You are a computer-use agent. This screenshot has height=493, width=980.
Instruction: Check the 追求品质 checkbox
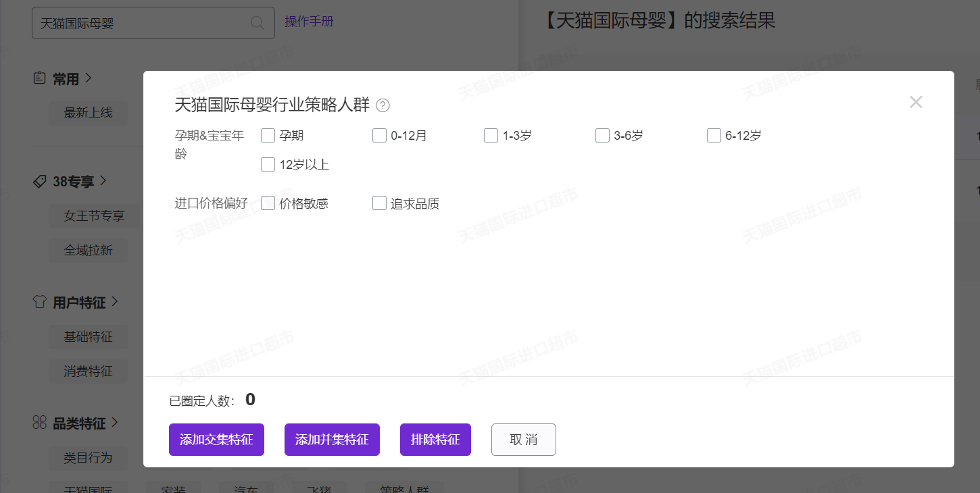[x=379, y=203]
